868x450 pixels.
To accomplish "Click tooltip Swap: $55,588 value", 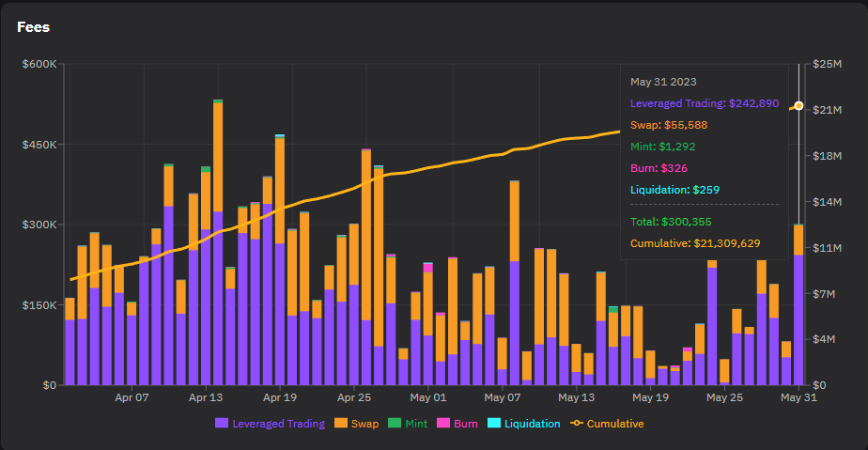I will [x=669, y=125].
